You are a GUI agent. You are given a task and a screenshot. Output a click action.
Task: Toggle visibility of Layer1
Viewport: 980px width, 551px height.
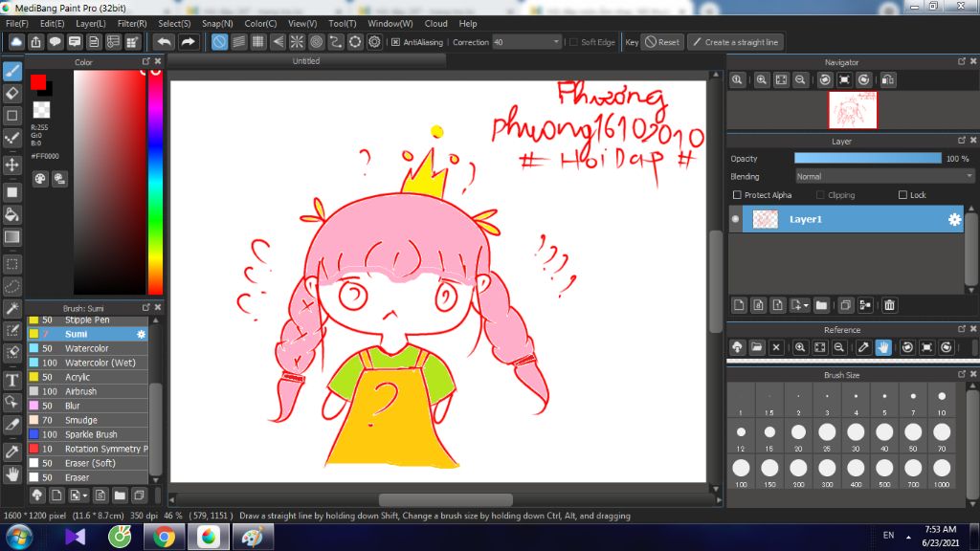coord(735,219)
